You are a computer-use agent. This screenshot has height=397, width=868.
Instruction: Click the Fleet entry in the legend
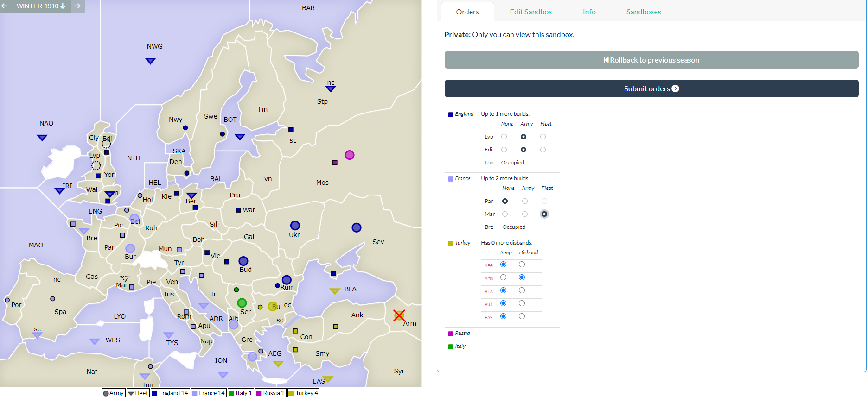138,393
